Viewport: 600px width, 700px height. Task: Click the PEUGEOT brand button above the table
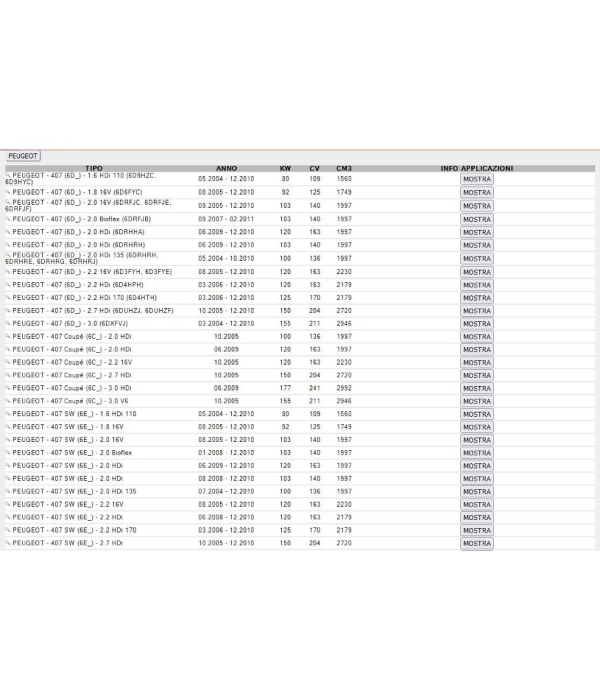click(23, 156)
